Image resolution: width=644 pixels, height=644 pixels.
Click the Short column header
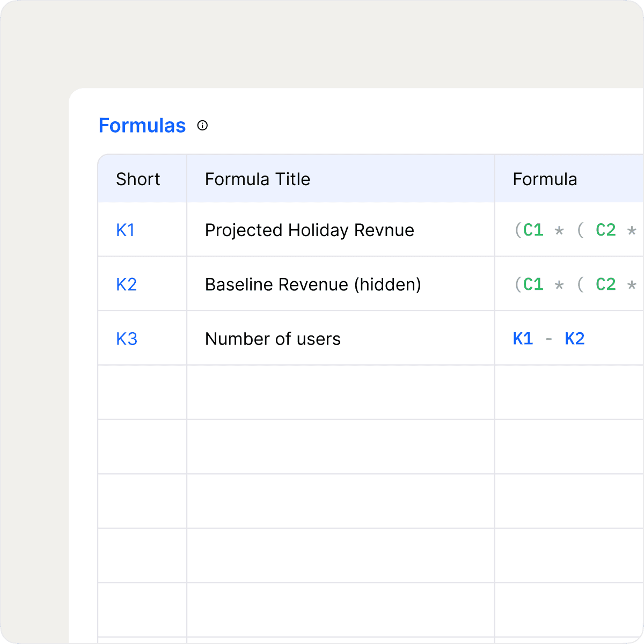pos(142,179)
